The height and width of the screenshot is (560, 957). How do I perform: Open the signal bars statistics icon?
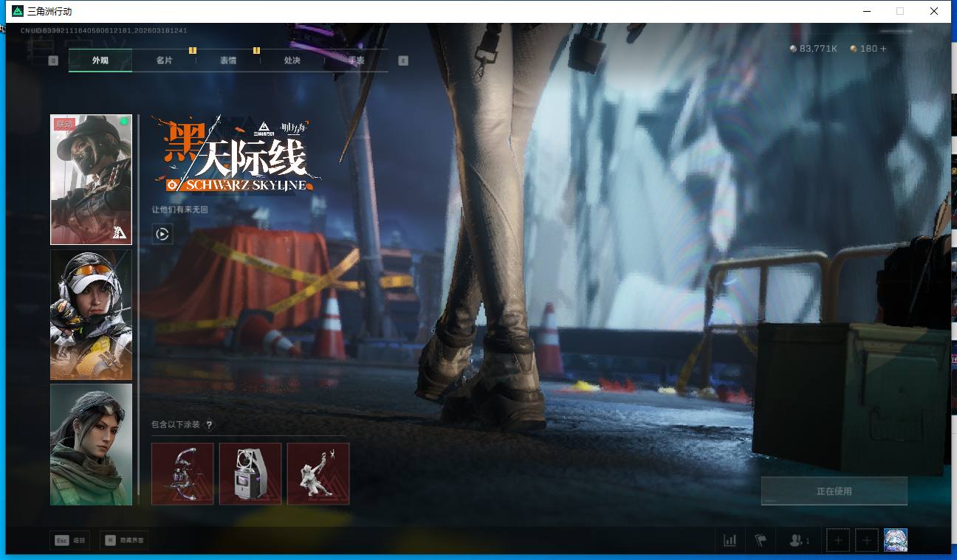pyautogui.click(x=730, y=541)
